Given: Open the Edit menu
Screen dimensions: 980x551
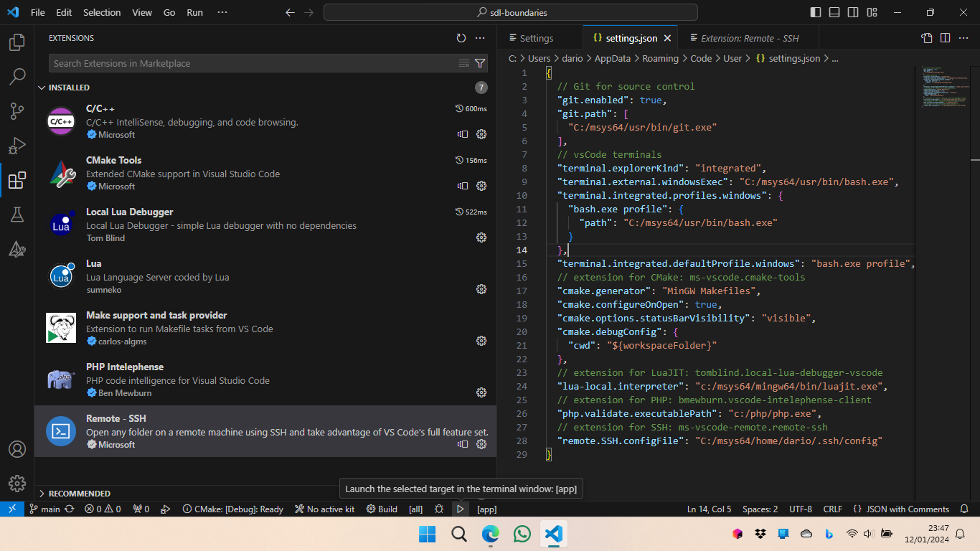Looking at the screenshot, I should [64, 12].
